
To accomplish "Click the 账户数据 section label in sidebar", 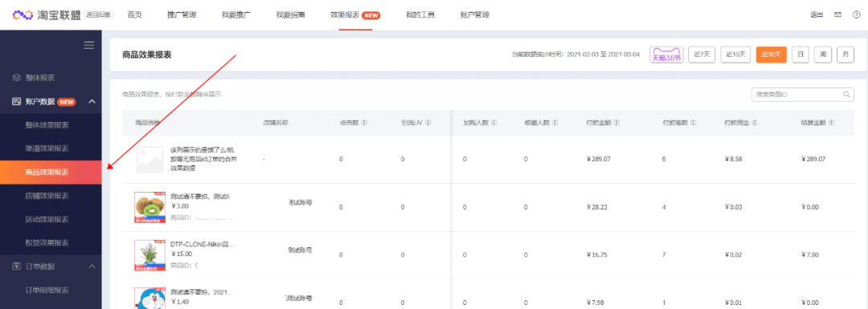I will coord(40,102).
